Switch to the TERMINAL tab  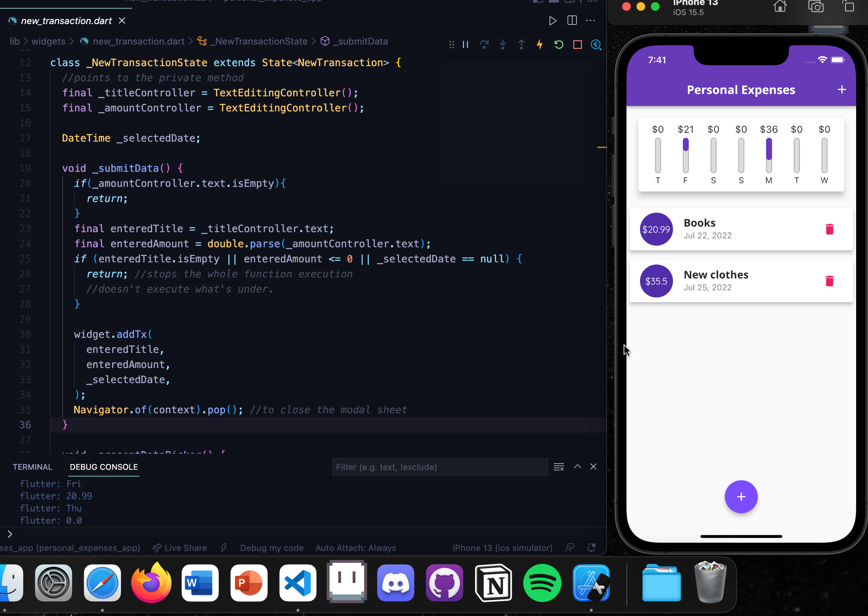click(32, 467)
